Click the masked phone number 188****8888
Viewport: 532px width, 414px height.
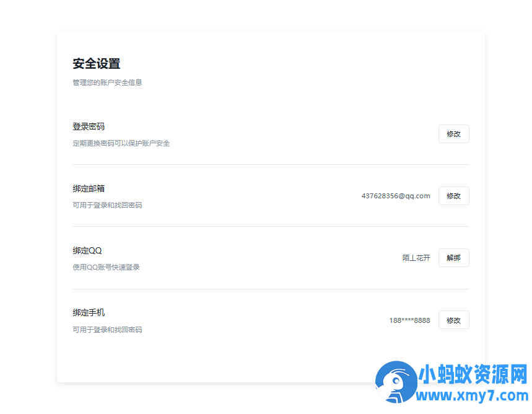409,320
